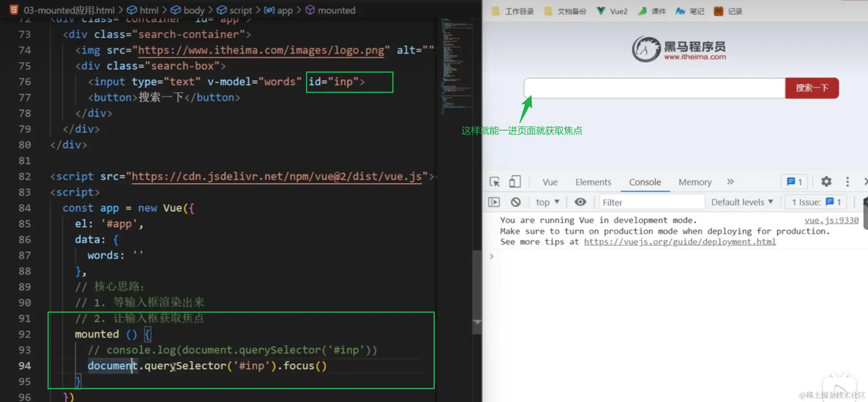Focus the search text input on page
The width and height of the screenshot is (868, 402).
[655, 88]
